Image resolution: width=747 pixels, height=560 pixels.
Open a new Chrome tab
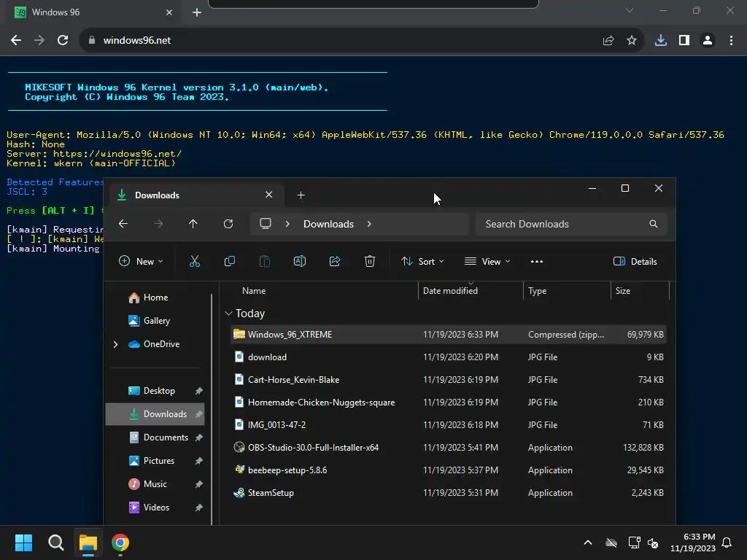[x=197, y=12]
